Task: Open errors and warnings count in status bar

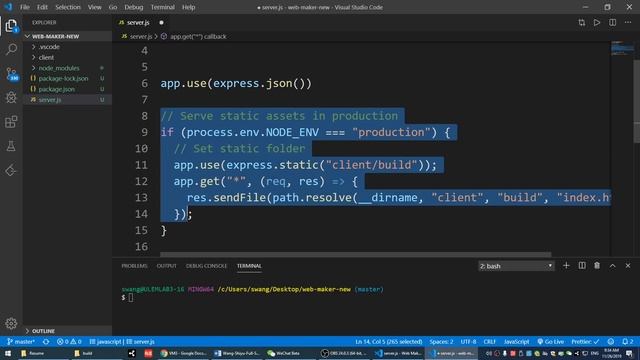Action: (69, 342)
